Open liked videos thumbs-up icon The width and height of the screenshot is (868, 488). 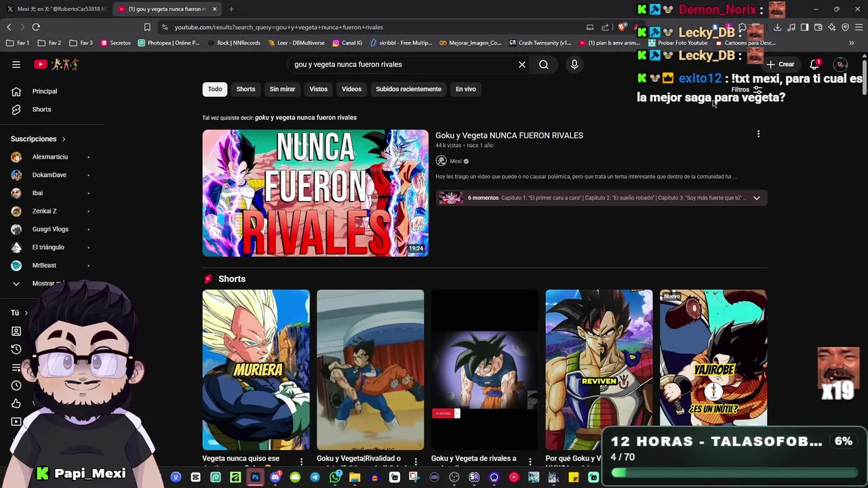tap(16, 403)
